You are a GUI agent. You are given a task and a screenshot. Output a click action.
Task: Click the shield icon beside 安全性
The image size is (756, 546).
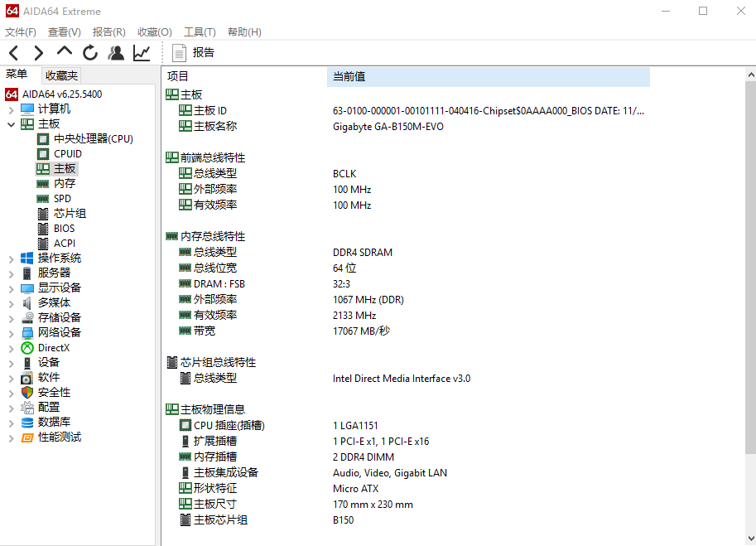pyautogui.click(x=27, y=393)
